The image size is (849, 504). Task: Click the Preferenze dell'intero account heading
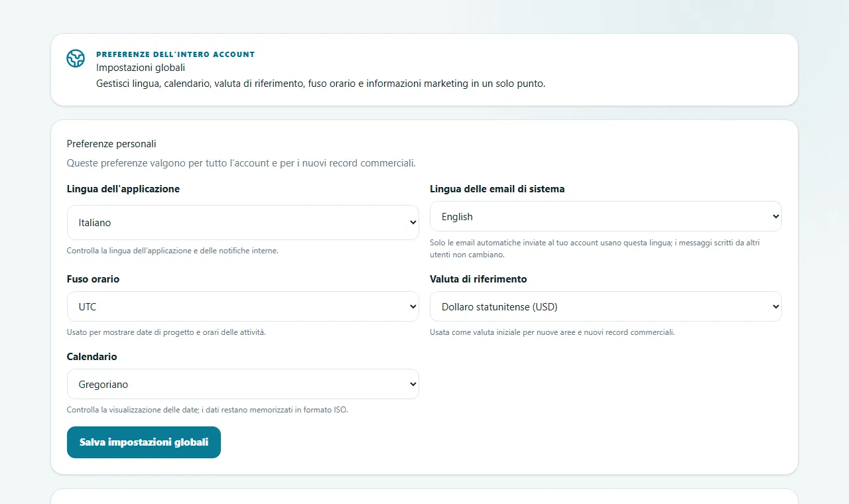tap(176, 54)
